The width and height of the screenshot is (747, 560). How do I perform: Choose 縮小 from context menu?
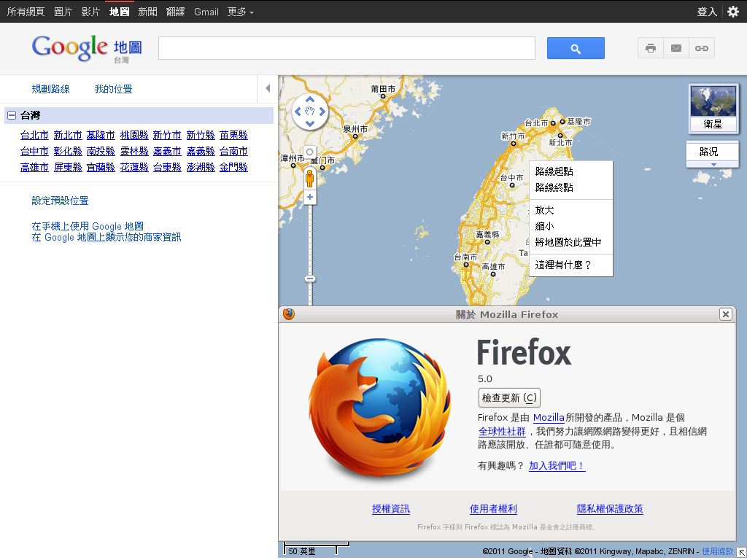(544, 226)
